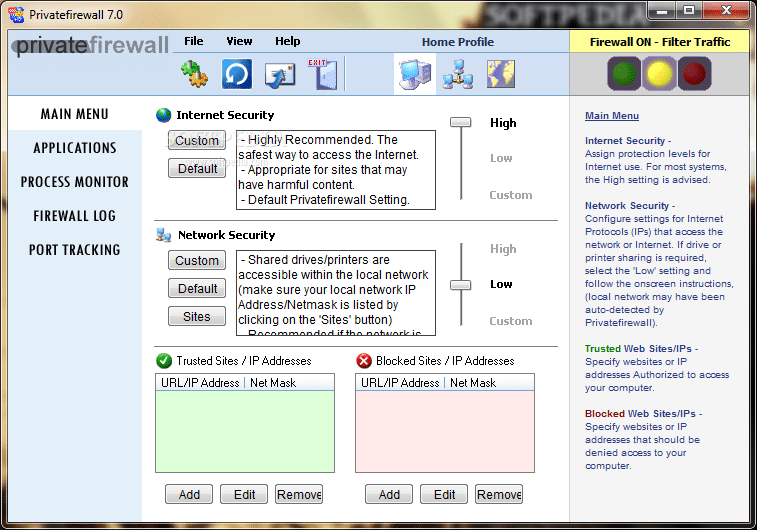Viewport: 757px width, 530px height.
Task: Open FIREWALL LOG in the sidebar
Action: (x=75, y=216)
